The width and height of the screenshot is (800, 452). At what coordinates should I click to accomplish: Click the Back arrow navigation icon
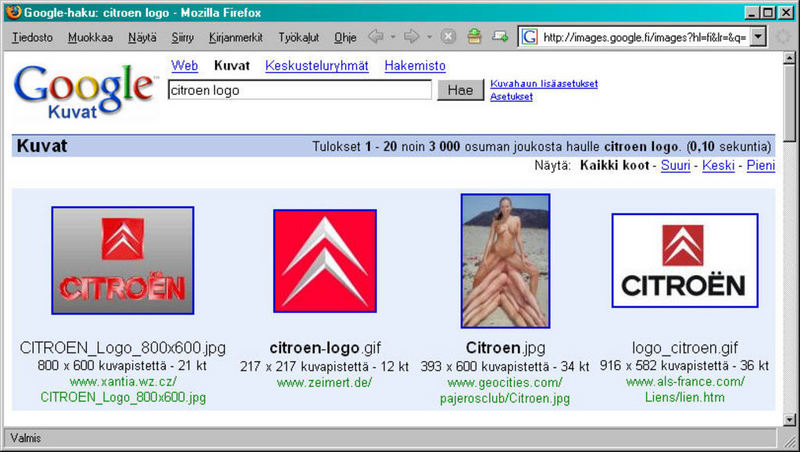pyautogui.click(x=376, y=37)
